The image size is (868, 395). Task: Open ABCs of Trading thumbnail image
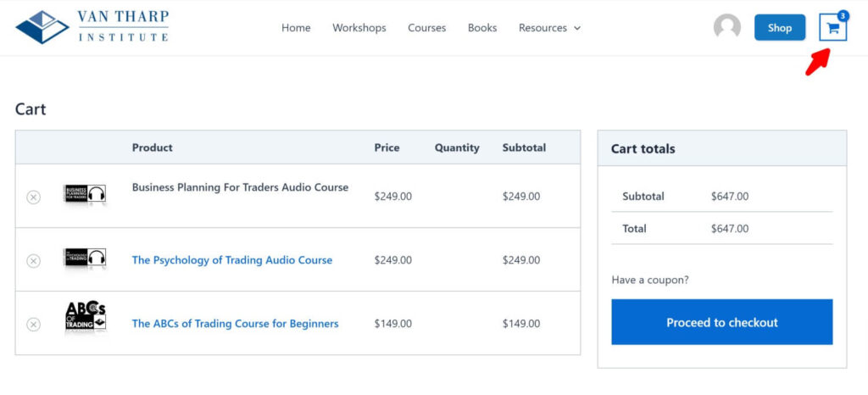tap(85, 317)
